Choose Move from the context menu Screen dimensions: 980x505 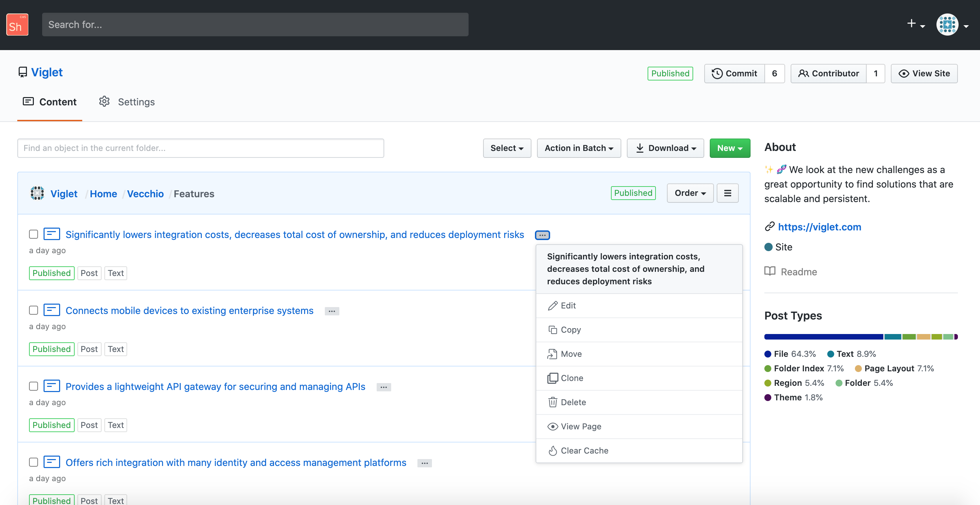tap(639, 354)
